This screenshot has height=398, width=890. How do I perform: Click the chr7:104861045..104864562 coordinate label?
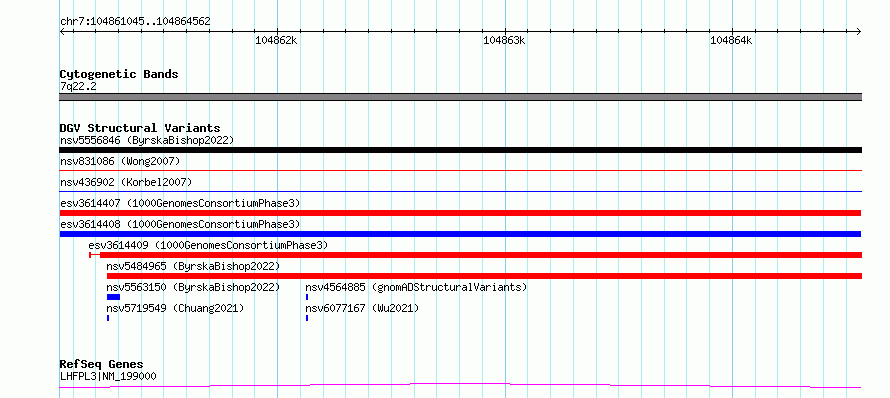coord(135,22)
